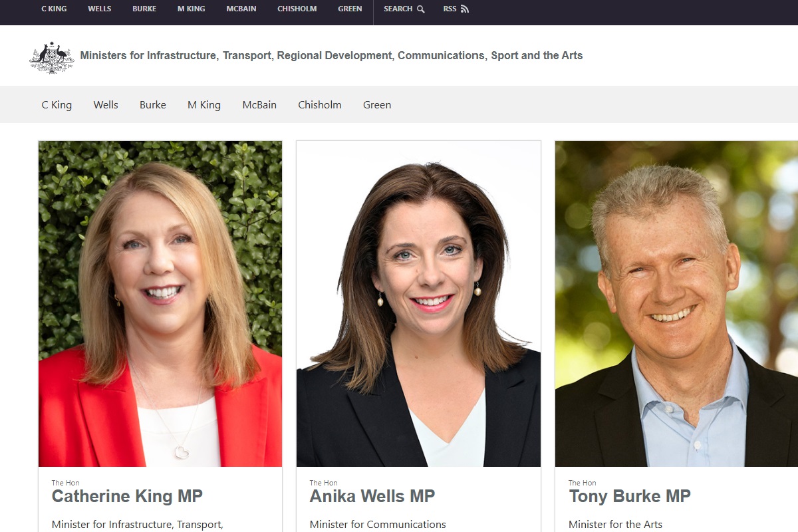Click the Minister for Communications title link

(377, 525)
